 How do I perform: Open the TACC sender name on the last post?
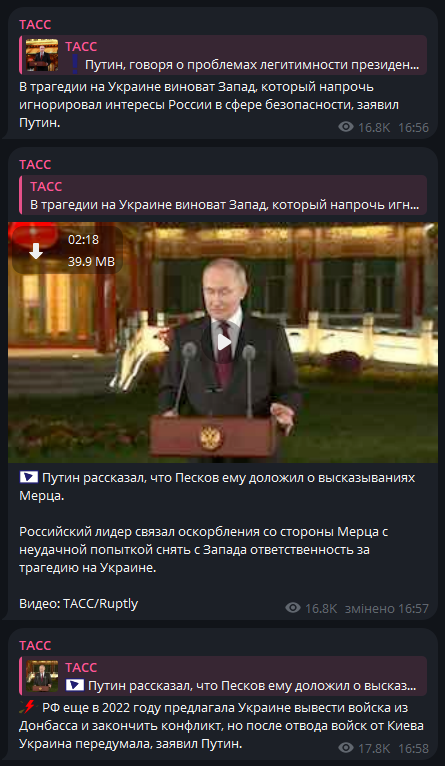[35, 645]
